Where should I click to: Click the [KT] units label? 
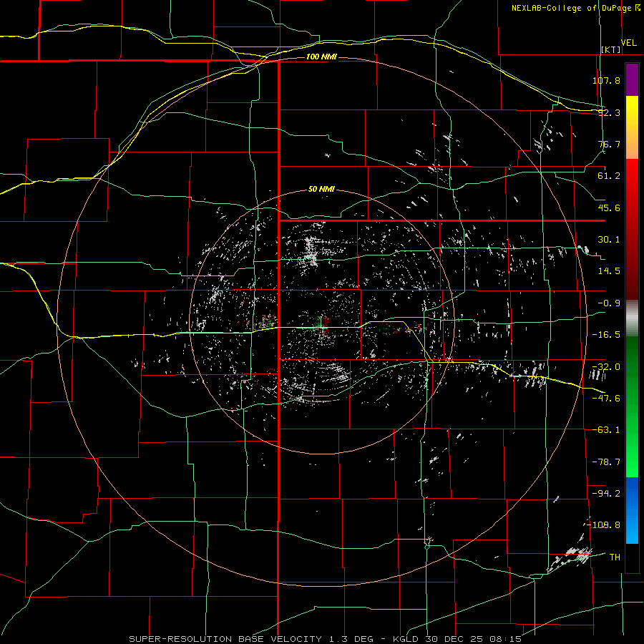611,49
